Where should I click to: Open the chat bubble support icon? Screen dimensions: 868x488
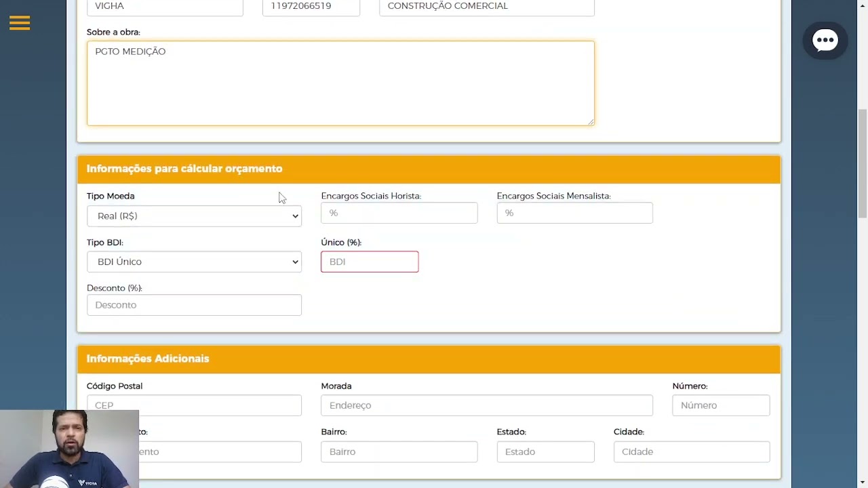pyautogui.click(x=825, y=41)
